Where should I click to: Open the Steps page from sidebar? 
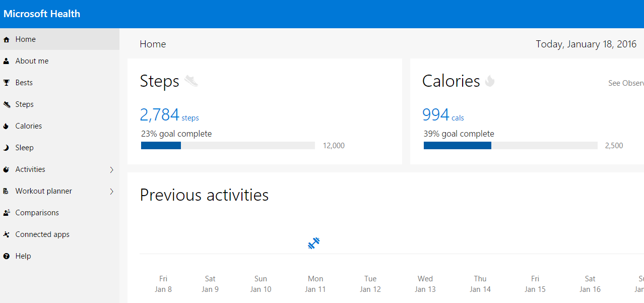(x=24, y=104)
